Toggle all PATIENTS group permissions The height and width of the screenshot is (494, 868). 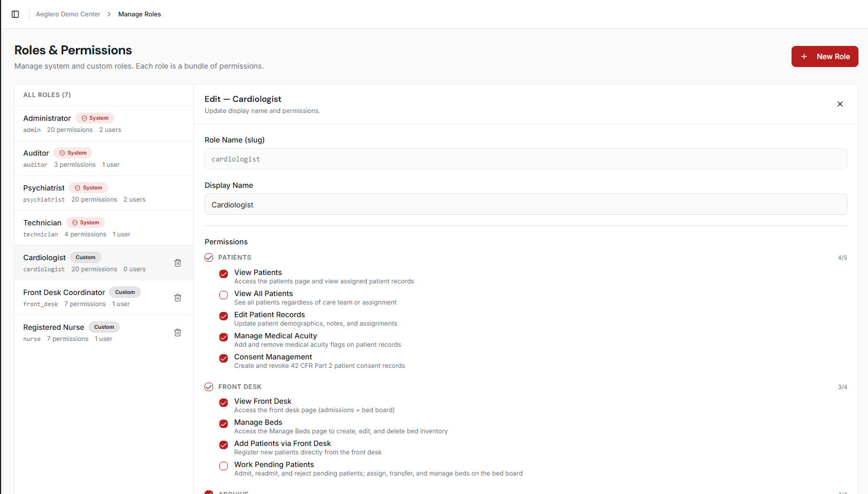click(209, 258)
